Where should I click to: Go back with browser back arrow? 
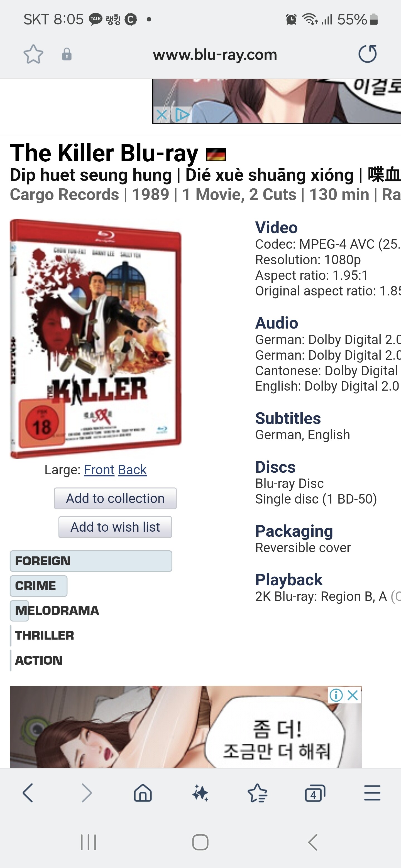[x=28, y=793]
